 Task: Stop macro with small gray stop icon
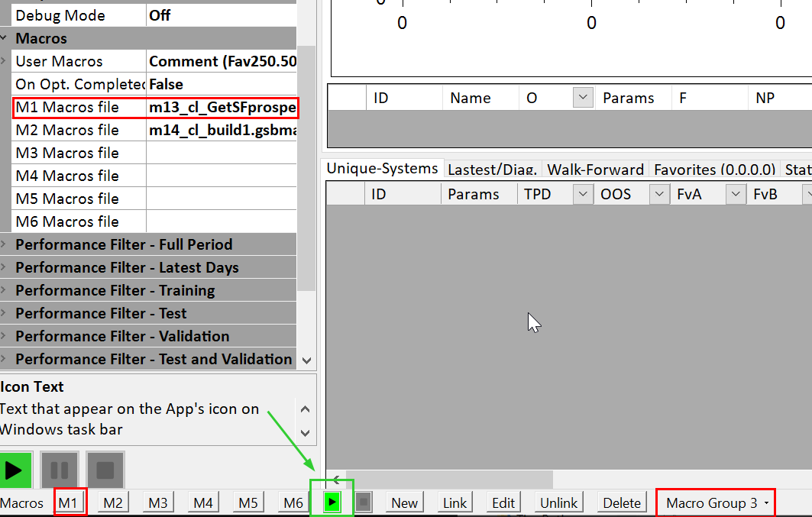coord(364,502)
